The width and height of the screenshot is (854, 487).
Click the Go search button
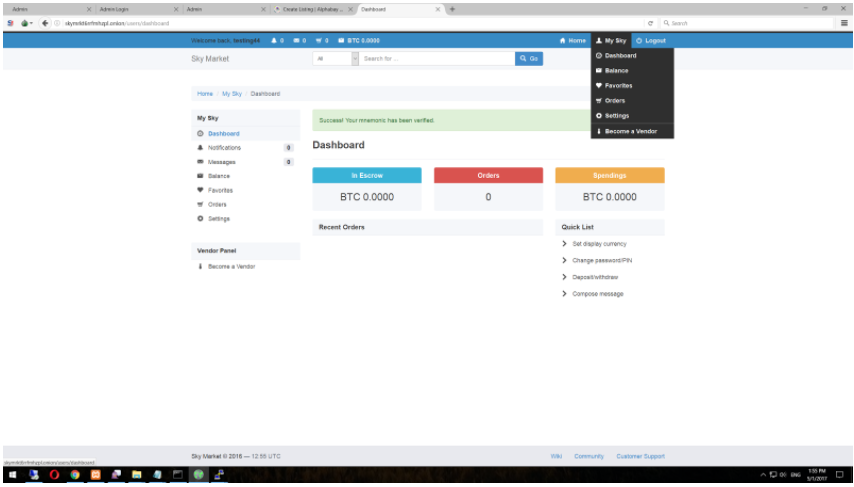[529, 59]
